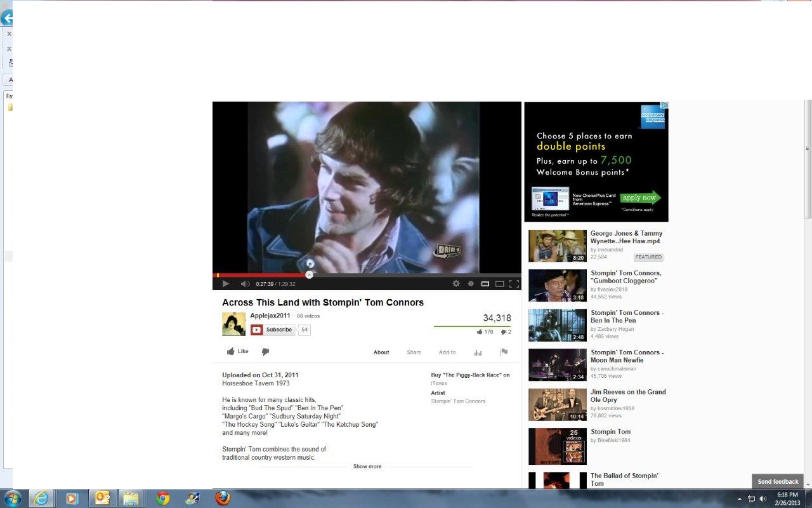Expand description with Show more
Screen dimensions: 812x508
(367, 466)
